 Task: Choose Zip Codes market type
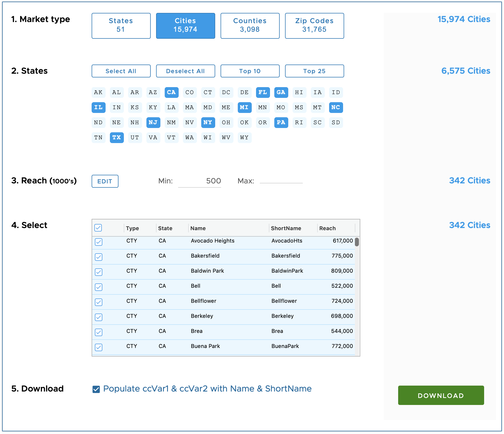pos(314,26)
